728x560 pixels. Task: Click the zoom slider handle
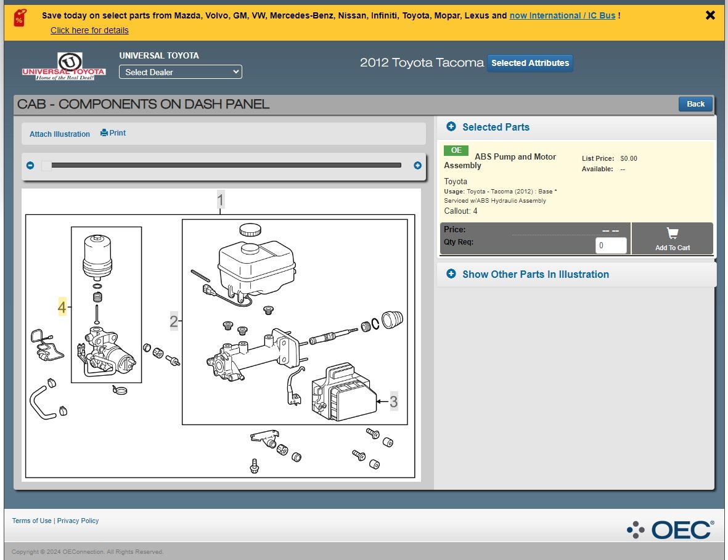(x=46, y=166)
